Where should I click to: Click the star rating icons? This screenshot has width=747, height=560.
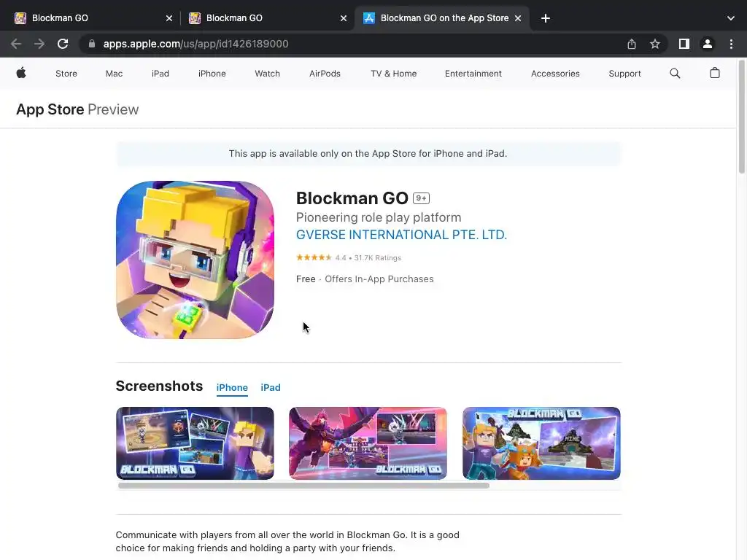pyautogui.click(x=314, y=257)
